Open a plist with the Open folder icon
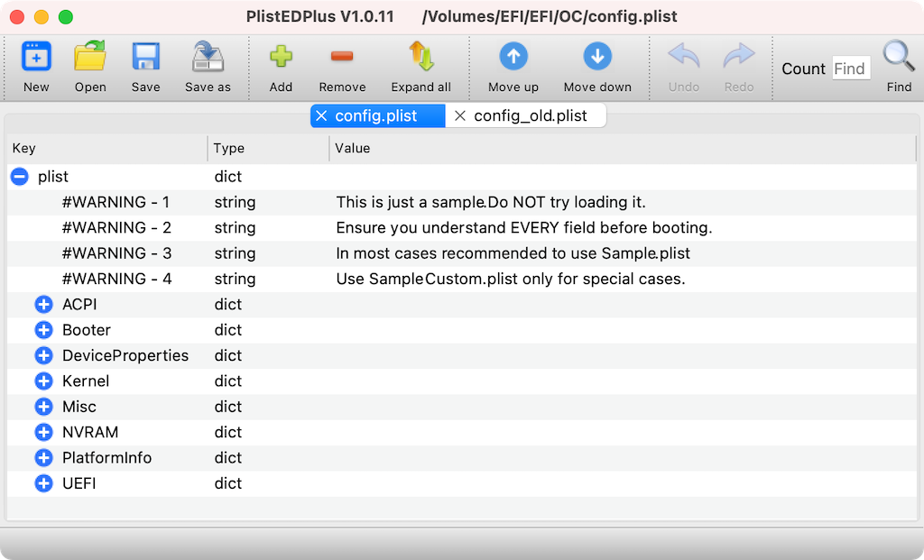The width and height of the screenshot is (924, 560). pos(90,57)
